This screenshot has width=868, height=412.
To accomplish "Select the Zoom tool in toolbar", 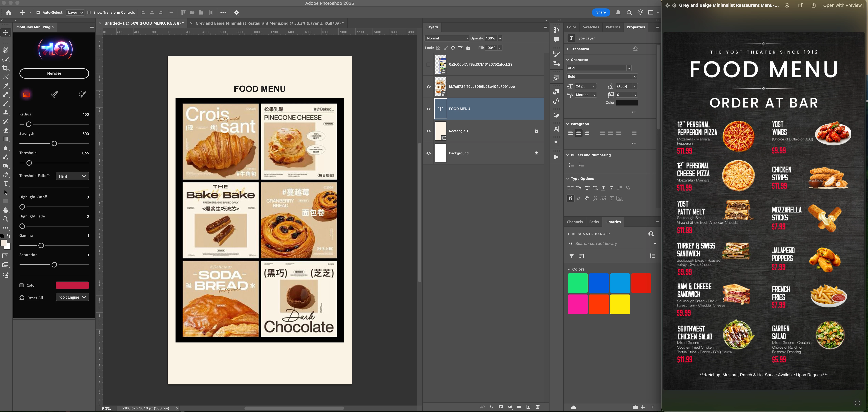I will [6, 219].
